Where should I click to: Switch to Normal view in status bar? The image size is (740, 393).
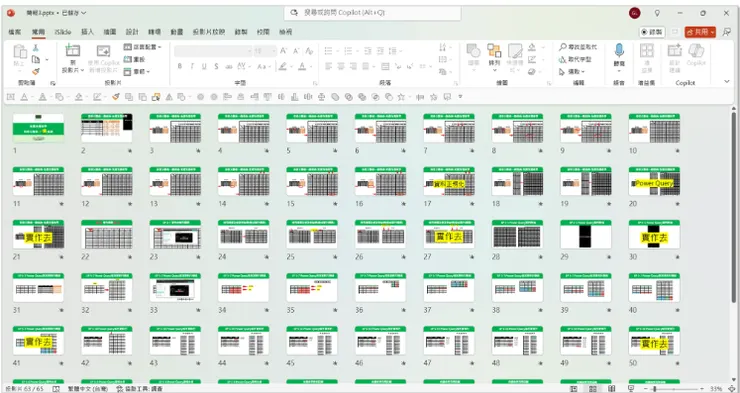[574, 389]
